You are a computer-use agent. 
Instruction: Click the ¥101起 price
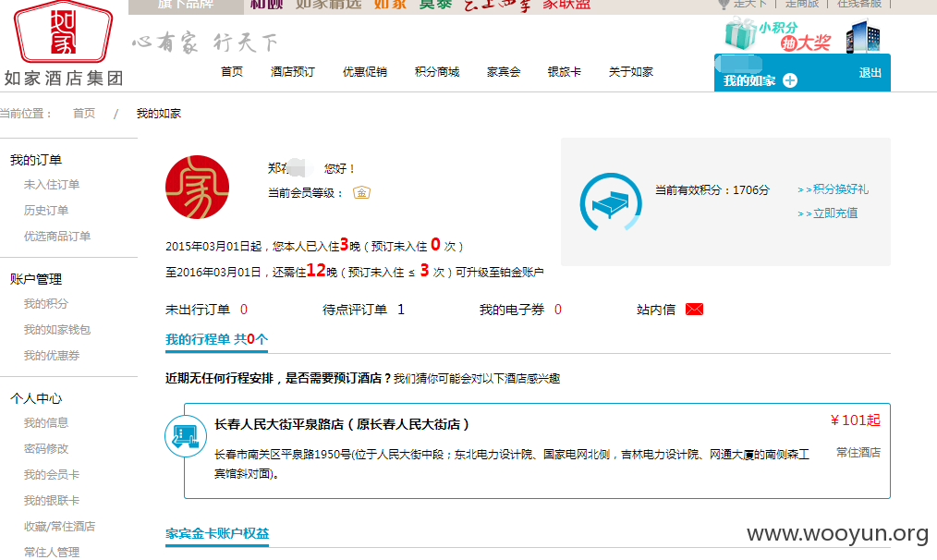(x=855, y=420)
